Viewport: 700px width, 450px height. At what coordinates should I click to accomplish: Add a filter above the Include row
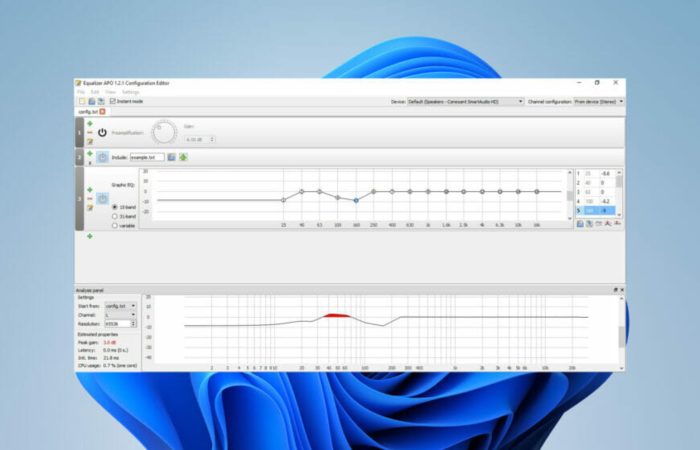(x=90, y=154)
